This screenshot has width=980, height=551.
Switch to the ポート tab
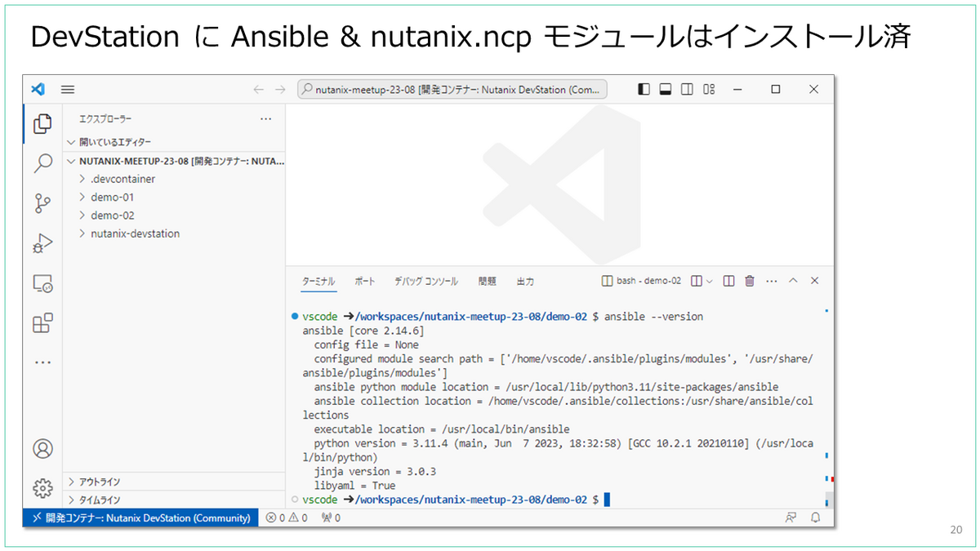pos(365,281)
